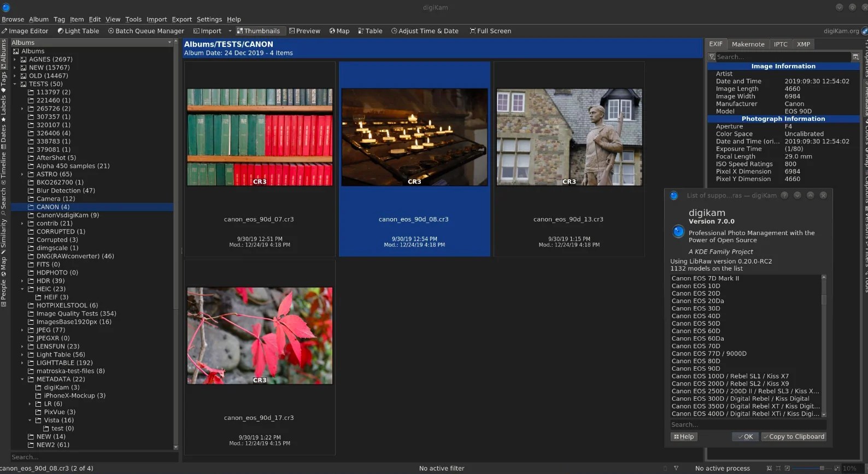Toggle Full Screen mode
Screen dimensions: 868x474
click(490, 31)
